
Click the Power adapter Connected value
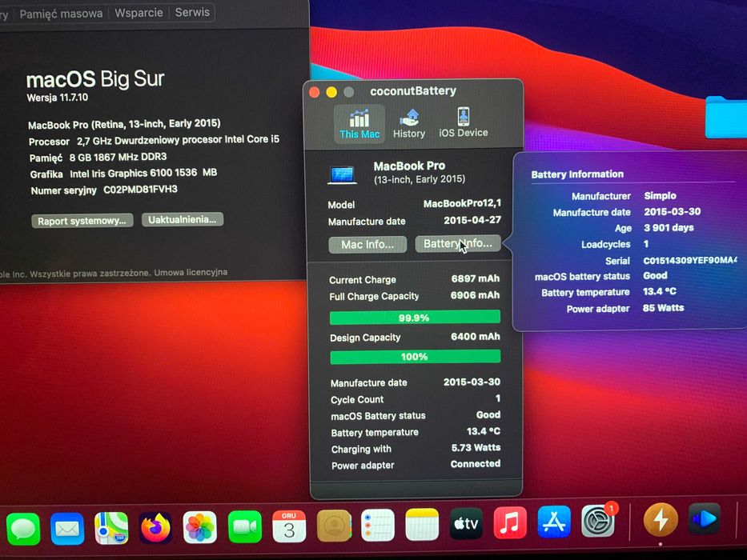476,463
